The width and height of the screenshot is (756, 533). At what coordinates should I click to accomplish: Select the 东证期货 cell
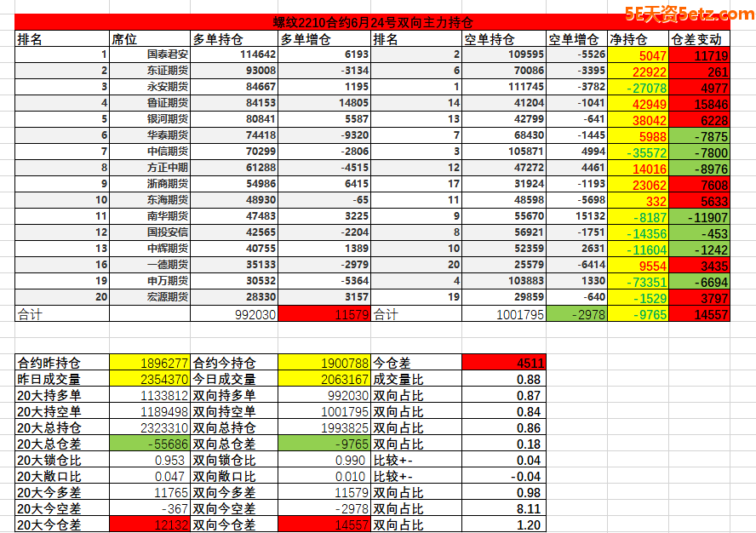[150, 71]
